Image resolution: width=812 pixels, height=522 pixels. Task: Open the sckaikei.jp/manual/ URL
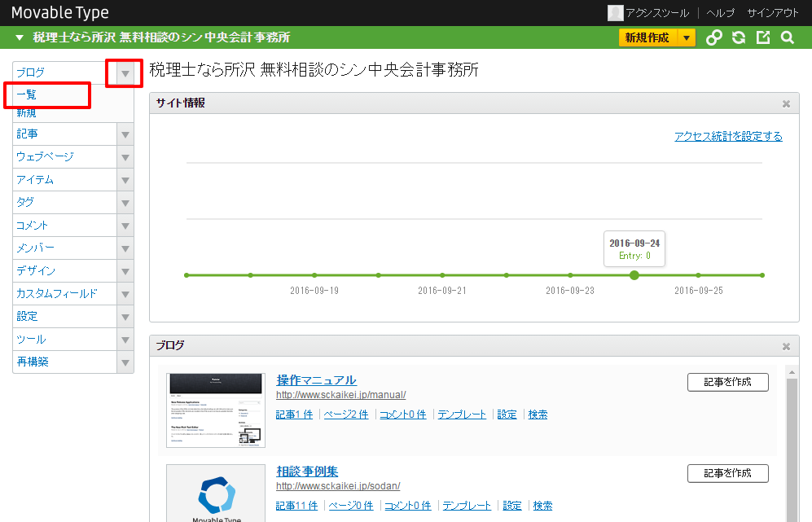pos(340,395)
